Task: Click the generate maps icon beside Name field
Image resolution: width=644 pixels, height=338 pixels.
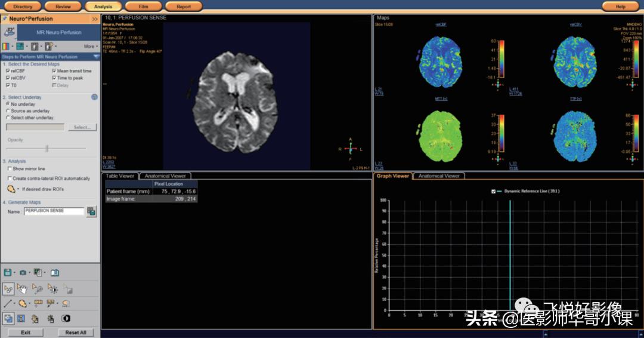Action: tap(91, 211)
